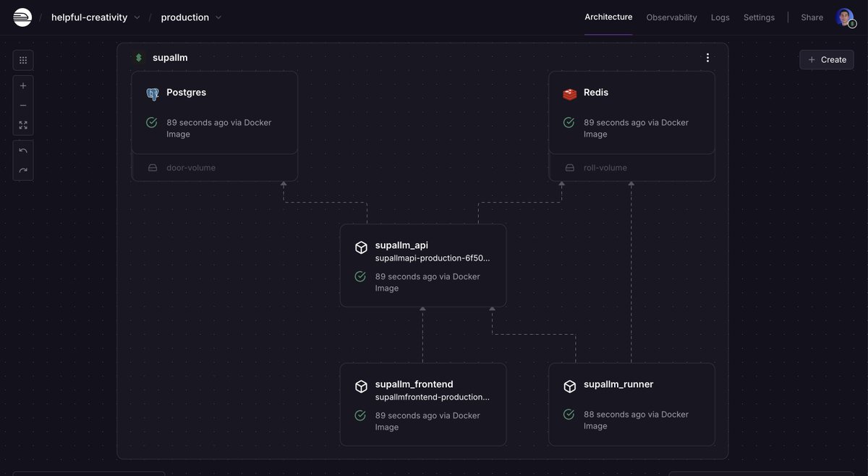Click the door-volume label
Image resolution: width=868 pixels, height=476 pixels.
pyautogui.click(x=191, y=168)
